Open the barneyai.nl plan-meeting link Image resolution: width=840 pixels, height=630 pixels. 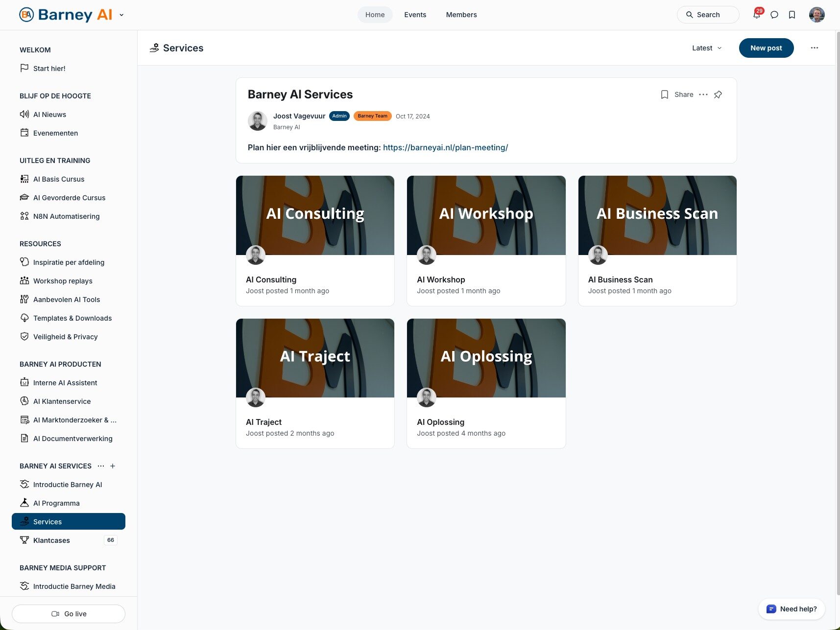445,147
